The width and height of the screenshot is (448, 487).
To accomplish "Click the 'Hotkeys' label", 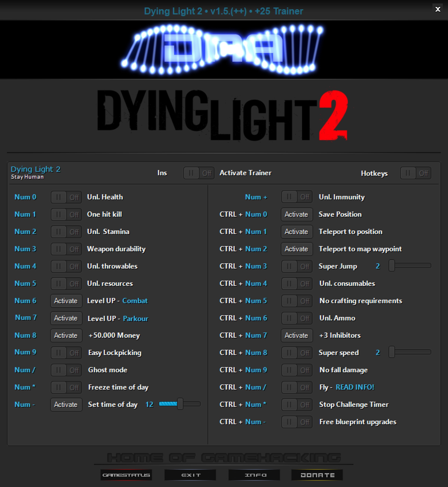I will click(374, 173).
